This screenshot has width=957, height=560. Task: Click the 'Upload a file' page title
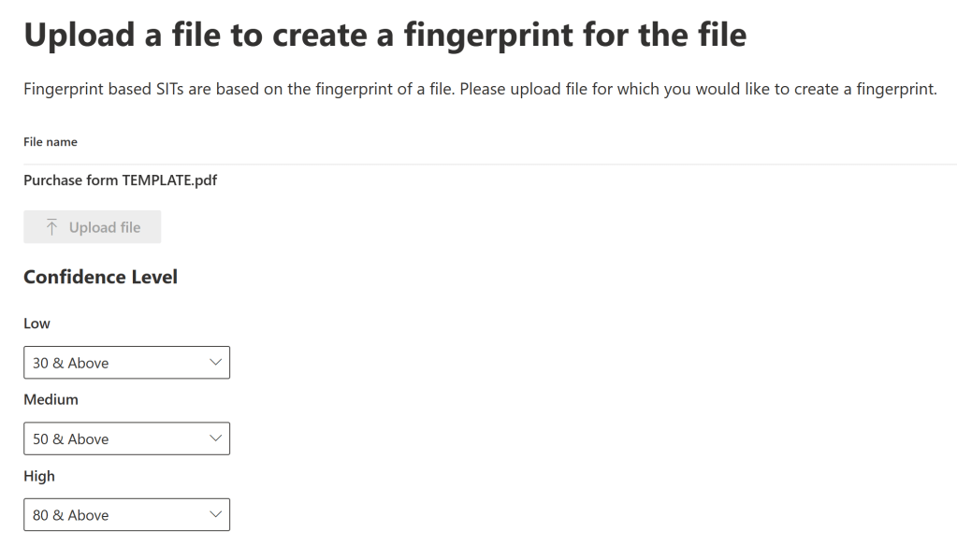click(x=384, y=35)
